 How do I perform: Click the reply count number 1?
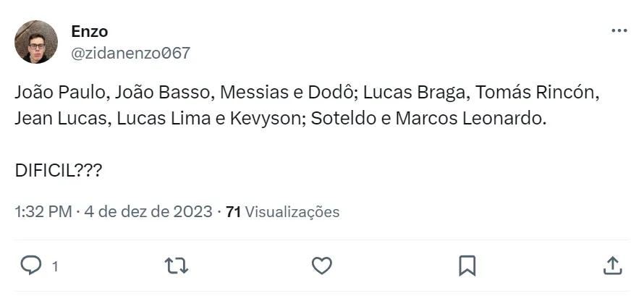54,266
